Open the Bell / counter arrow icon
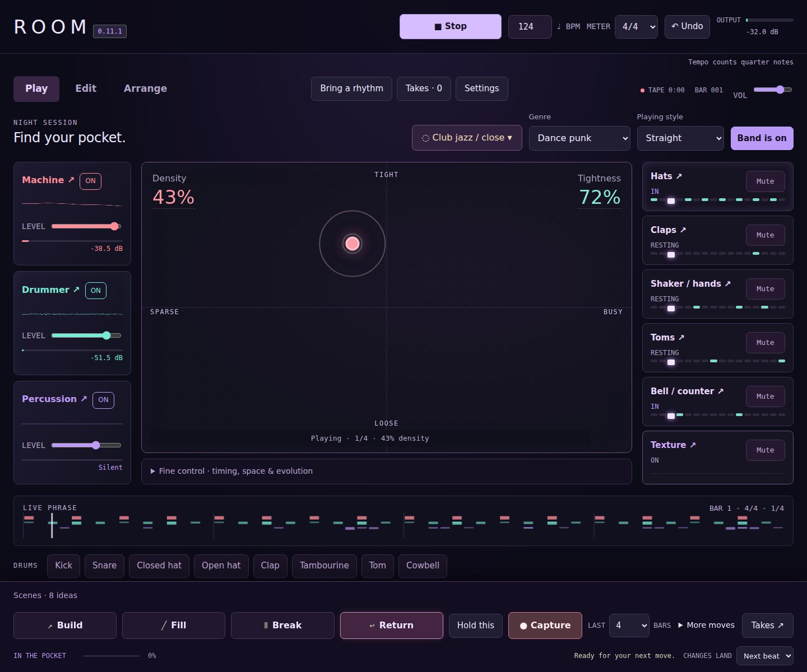Viewport: 807px width, 672px height. pyautogui.click(x=720, y=391)
